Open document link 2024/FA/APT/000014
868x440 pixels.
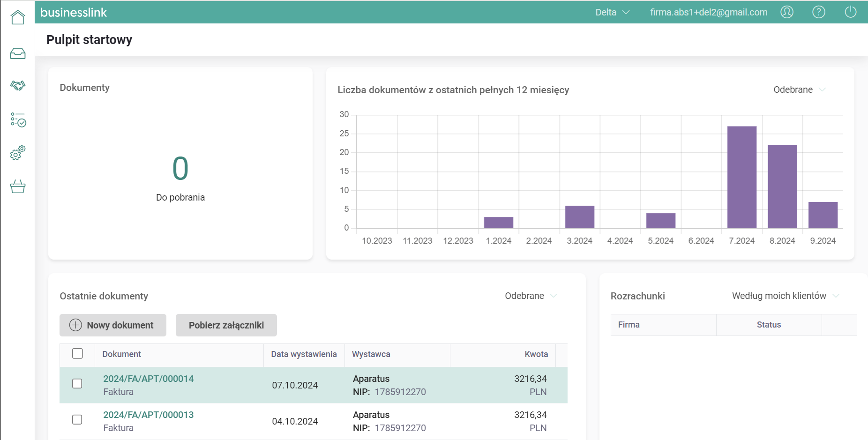[x=149, y=379]
